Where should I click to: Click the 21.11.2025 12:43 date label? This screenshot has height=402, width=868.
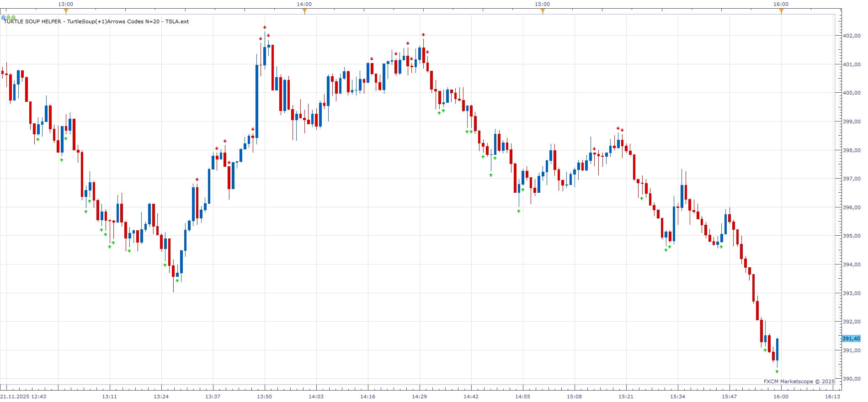click(x=23, y=397)
